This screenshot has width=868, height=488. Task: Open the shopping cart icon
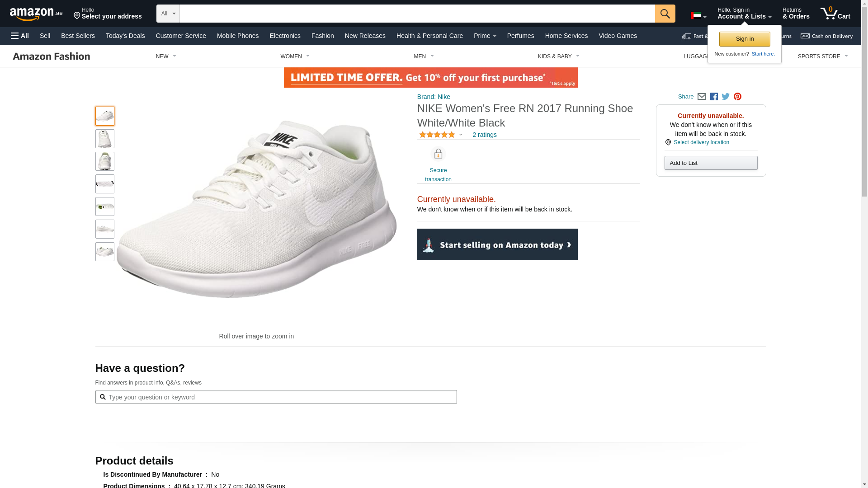(835, 14)
